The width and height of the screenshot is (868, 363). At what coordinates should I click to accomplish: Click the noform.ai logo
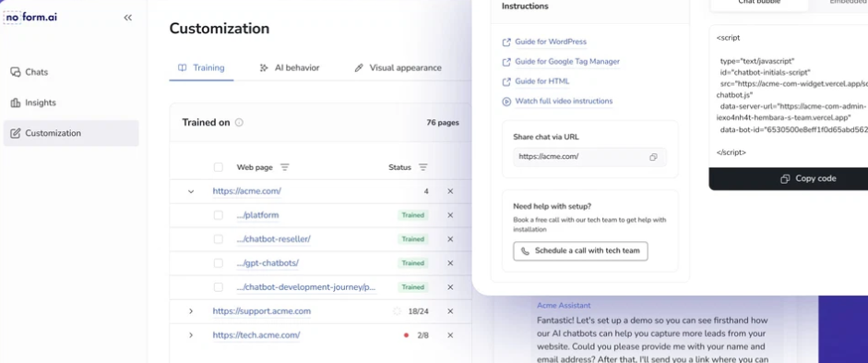pos(30,18)
